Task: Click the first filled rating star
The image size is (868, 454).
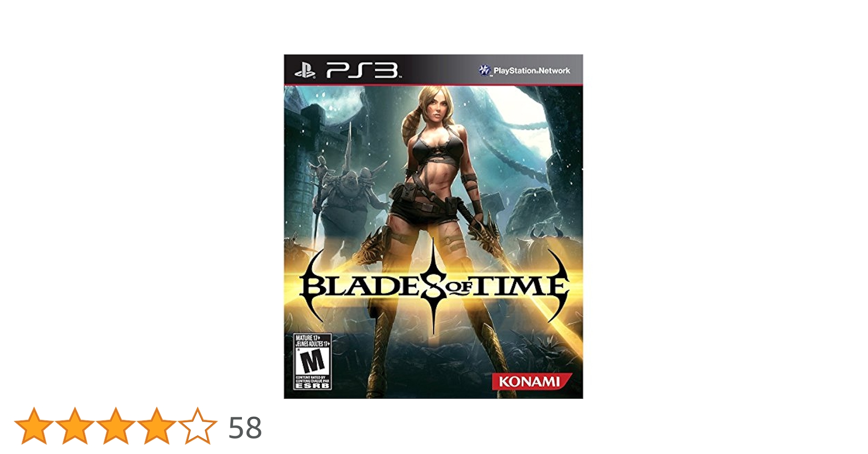Action: pyautogui.click(x=34, y=426)
